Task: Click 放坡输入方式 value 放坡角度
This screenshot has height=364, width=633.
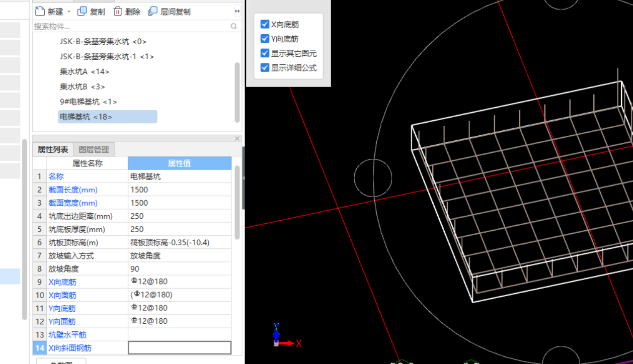Action: pyautogui.click(x=180, y=255)
